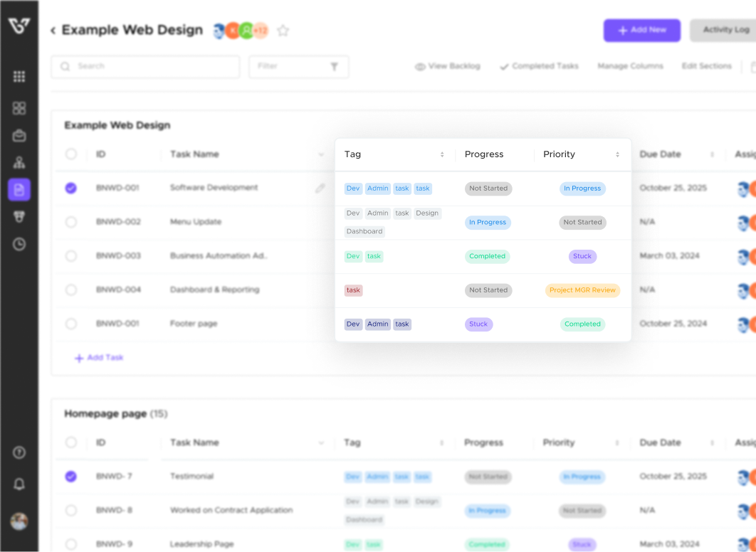Image resolution: width=756 pixels, height=552 pixels.
Task: Open the dashboard icon in sidebar
Action: 19,108
